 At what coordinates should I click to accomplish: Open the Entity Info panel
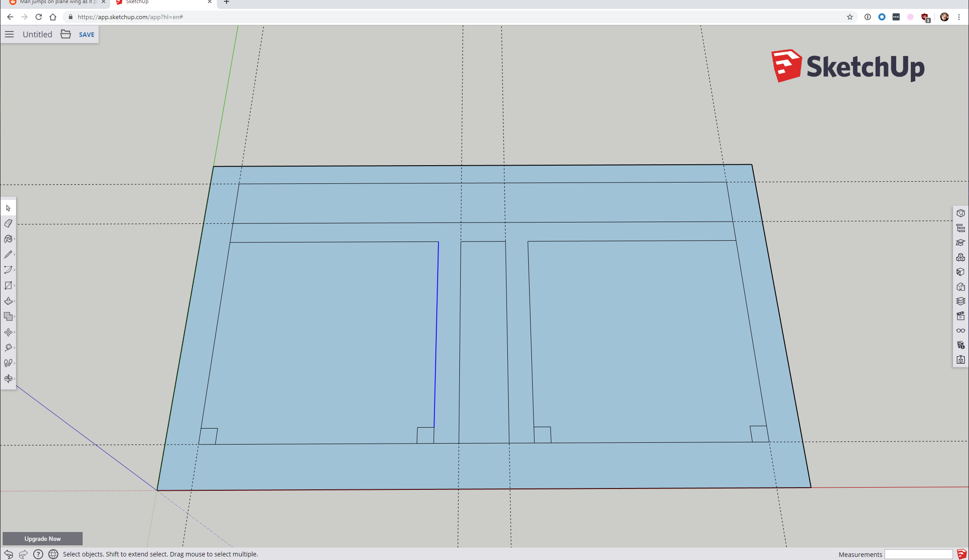coord(961,213)
